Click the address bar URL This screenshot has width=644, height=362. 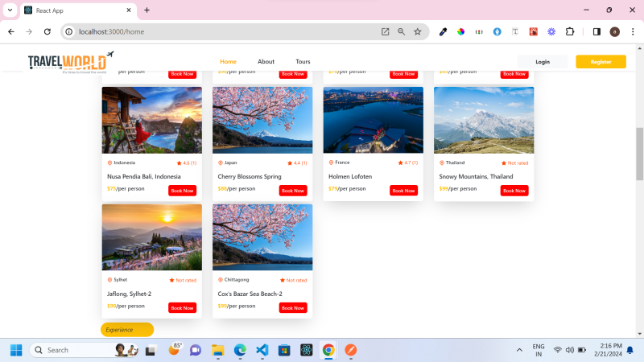pos(111,31)
